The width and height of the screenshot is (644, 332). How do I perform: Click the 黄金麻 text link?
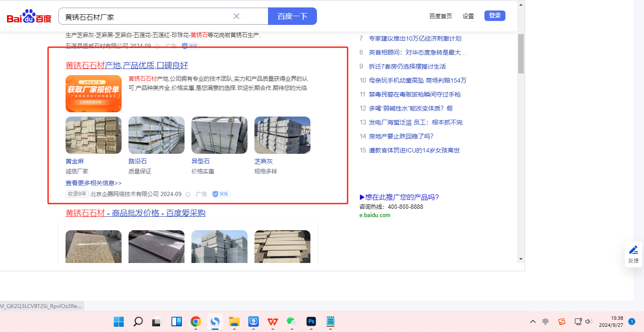click(75, 161)
